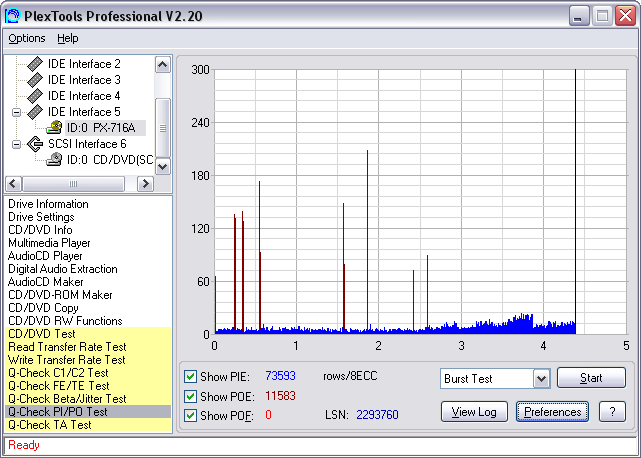This screenshot has height=458, width=641.
Task: Click the PIE value 73593
Action: point(280,376)
